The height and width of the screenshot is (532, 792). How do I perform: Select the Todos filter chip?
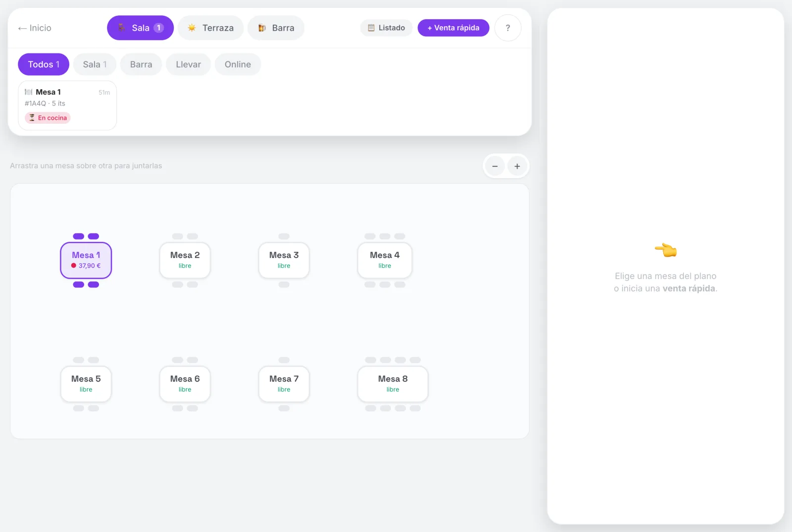44,64
